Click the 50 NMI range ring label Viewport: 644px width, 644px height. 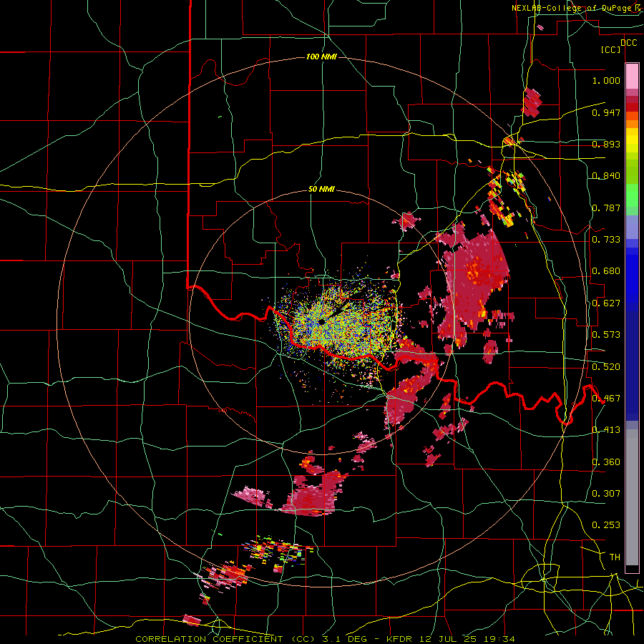(x=321, y=190)
